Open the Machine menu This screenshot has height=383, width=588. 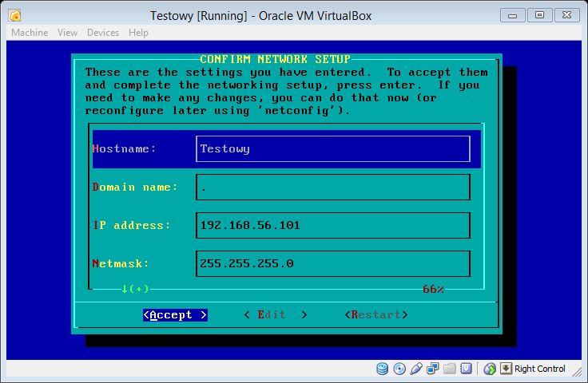click(30, 33)
